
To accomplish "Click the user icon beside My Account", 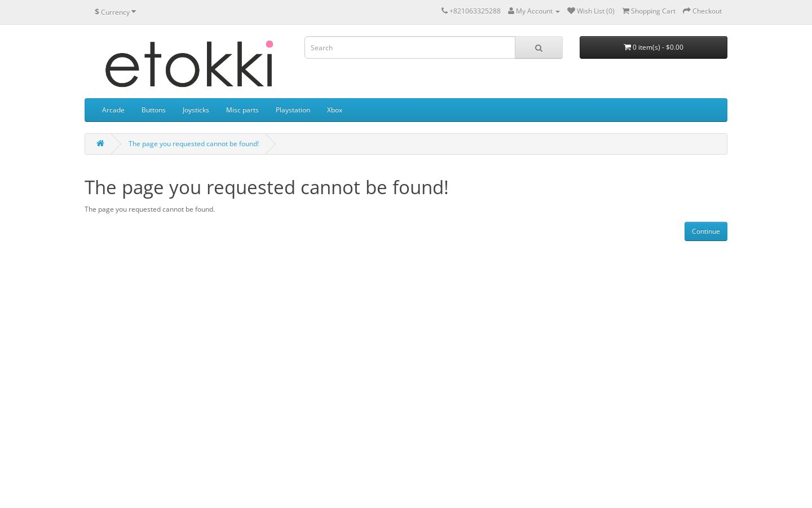I will [511, 11].
